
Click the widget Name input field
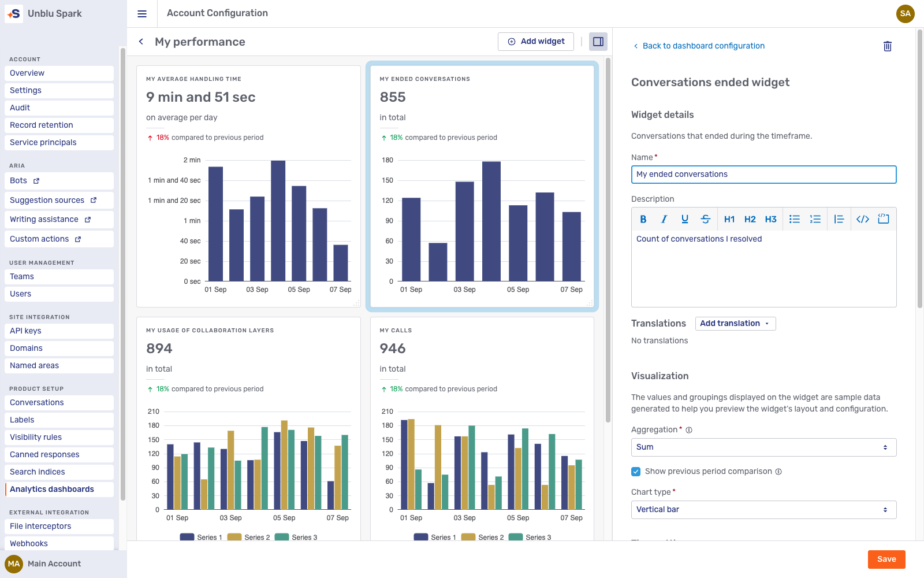click(x=763, y=175)
